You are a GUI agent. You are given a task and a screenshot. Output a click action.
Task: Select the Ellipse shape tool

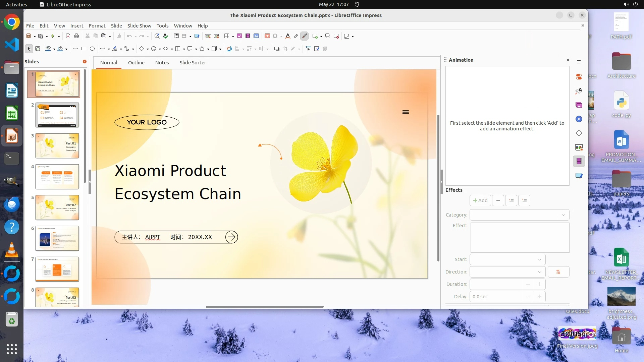[x=92, y=49]
